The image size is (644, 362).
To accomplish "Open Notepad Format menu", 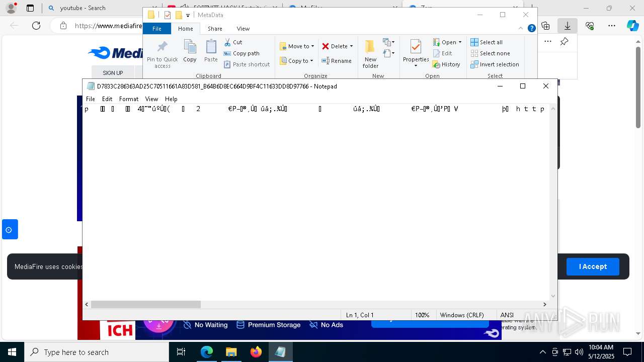I will (x=129, y=99).
